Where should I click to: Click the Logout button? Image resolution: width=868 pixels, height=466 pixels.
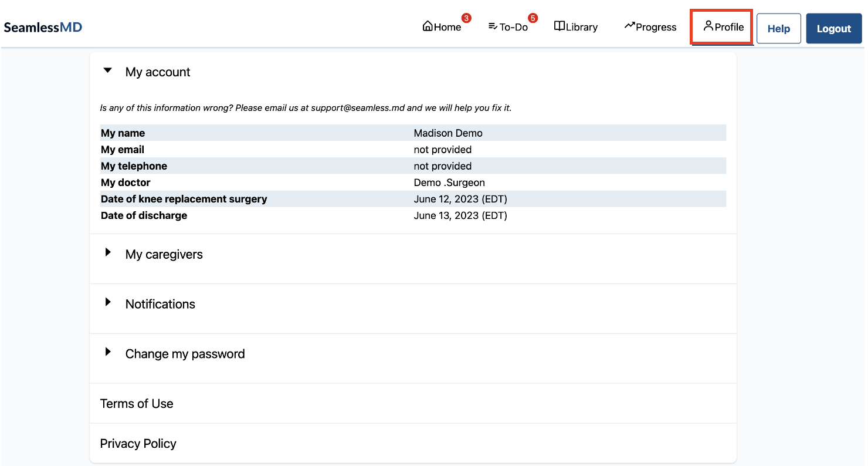(x=834, y=29)
